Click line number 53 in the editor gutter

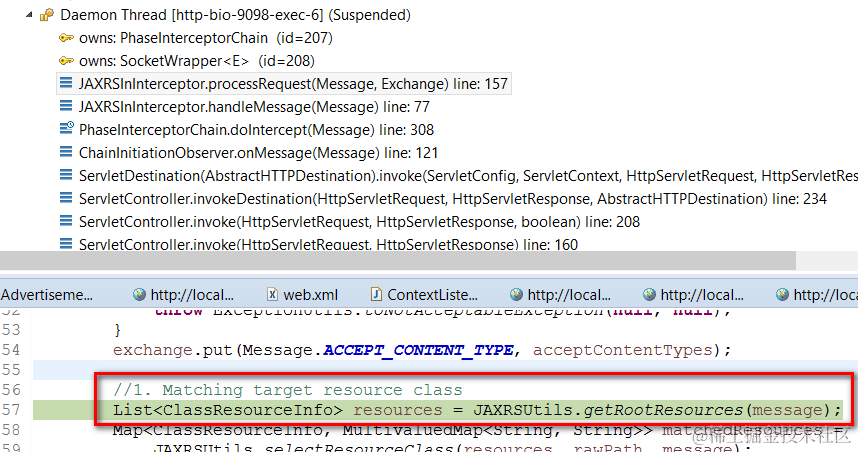[11, 330]
